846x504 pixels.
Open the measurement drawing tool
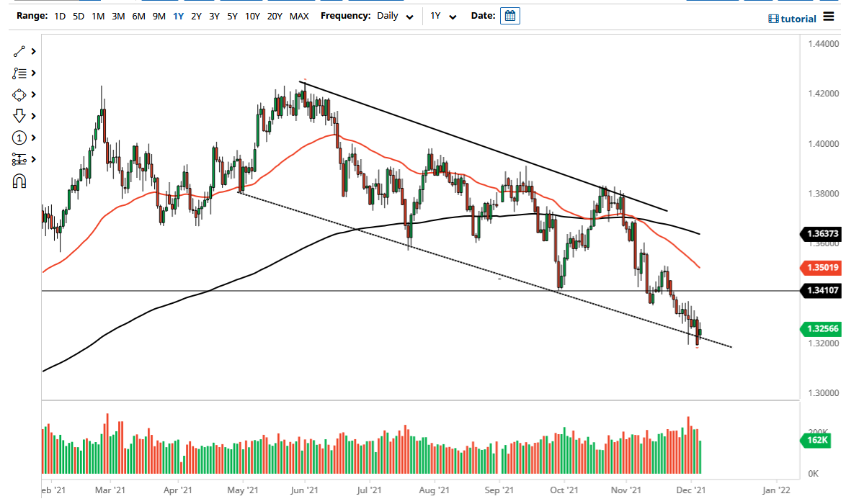click(19, 158)
